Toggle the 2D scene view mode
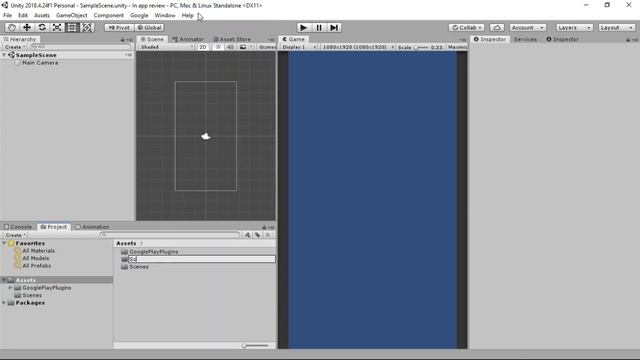 [x=203, y=47]
